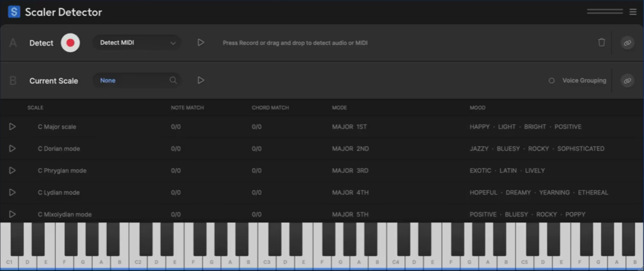644x271 pixels.
Task: Click the Current Scale section label
Action: coord(54,81)
